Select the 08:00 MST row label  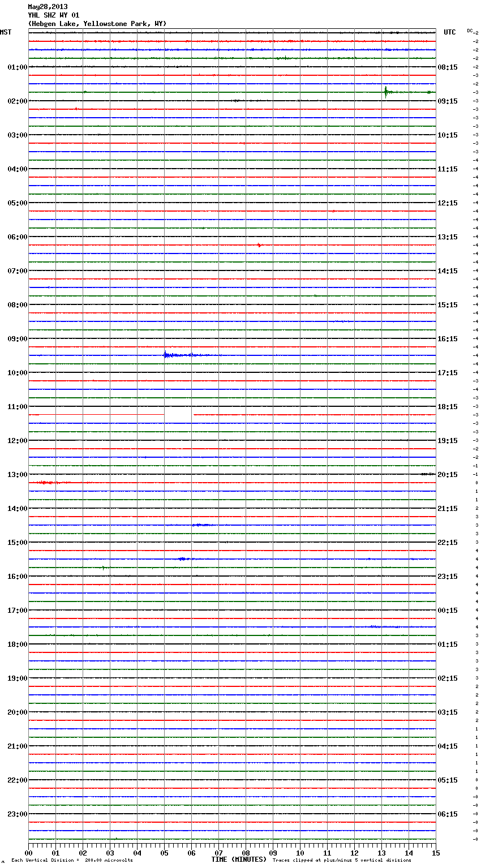[x=18, y=305]
